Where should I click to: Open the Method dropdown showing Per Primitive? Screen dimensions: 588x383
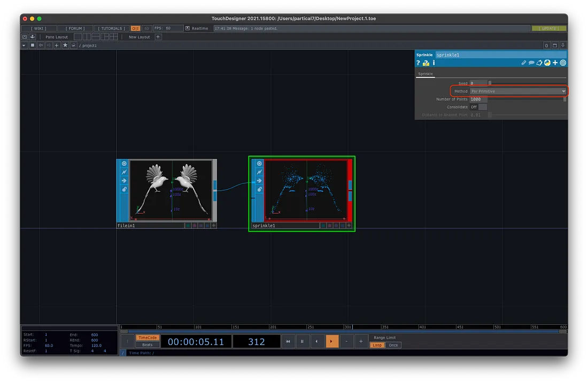click(517, 91)
